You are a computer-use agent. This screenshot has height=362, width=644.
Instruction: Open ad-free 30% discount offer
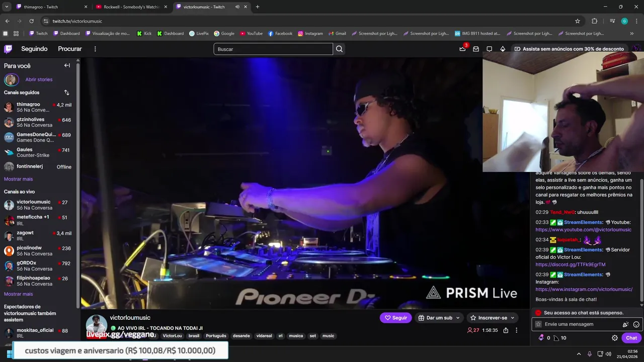569,49
